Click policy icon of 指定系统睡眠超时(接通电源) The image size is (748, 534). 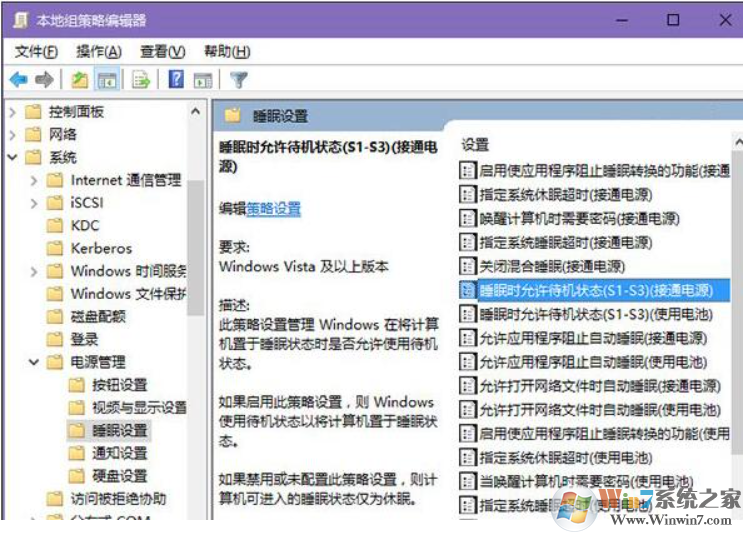[x=468, y=242]
